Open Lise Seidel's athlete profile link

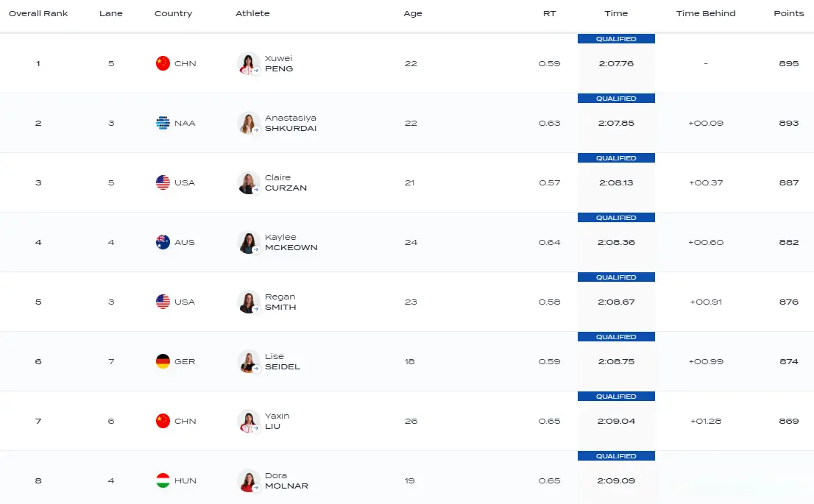coord(282,361)
